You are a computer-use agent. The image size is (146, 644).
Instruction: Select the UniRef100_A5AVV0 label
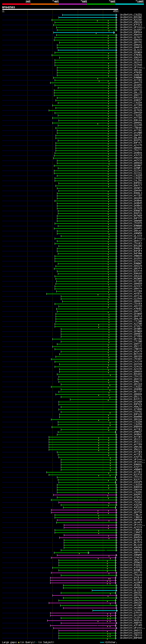pos(131,35)
